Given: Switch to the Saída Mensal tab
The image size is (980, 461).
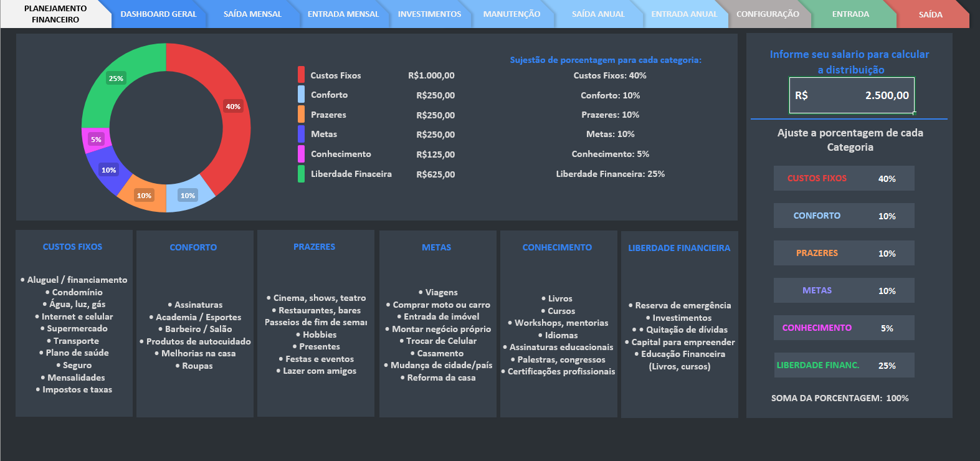Looking at the screenshot, I should 252,14.
